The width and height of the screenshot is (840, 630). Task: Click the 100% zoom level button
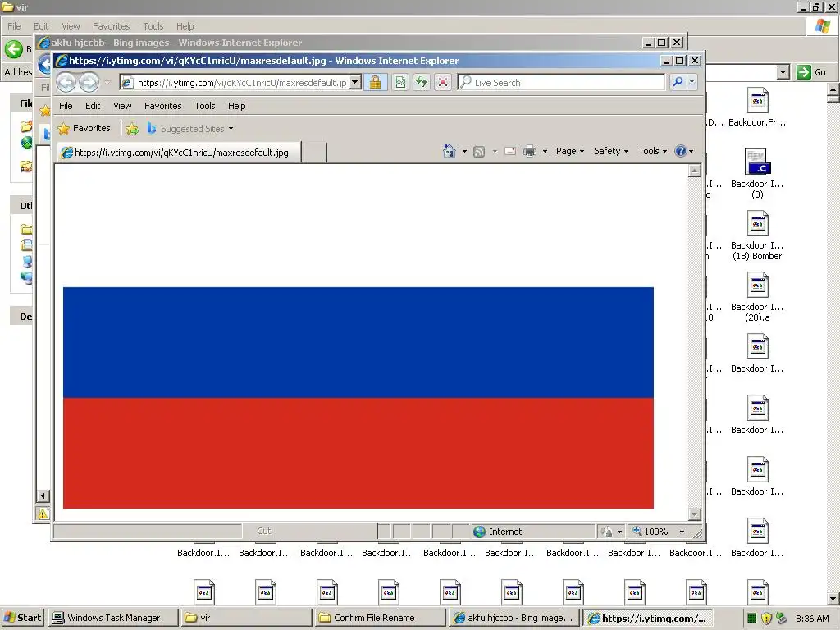(651, 532)
